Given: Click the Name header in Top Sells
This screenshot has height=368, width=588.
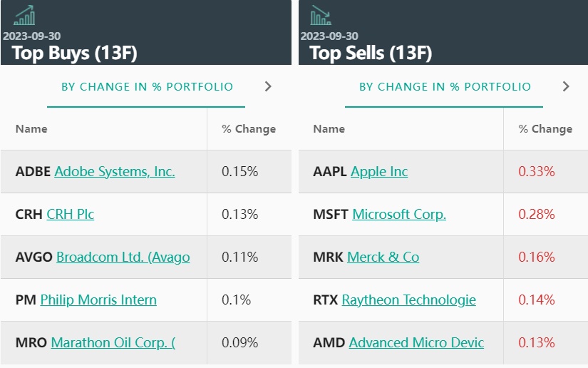Looking at the screenshot, I should pyautogui.click(x=329, y=129).
